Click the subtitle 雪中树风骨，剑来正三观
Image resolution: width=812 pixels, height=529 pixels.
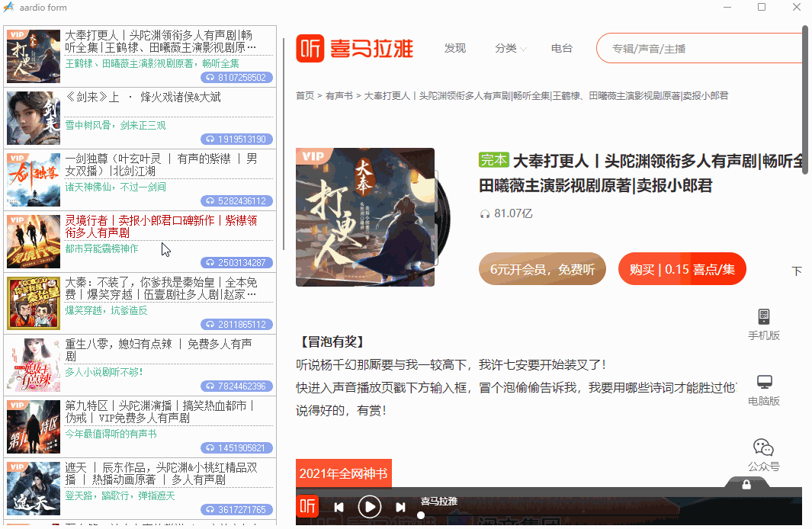[x=115, y=126]
